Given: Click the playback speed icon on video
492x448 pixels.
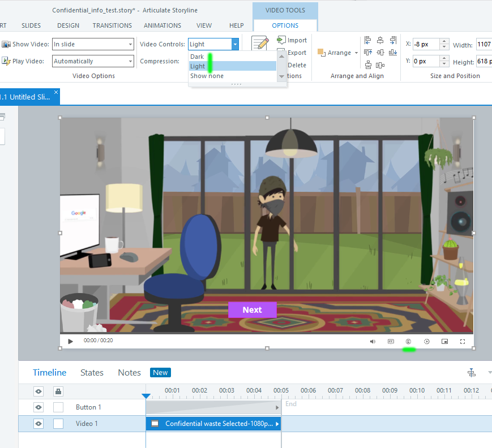Looking at the screenshot, I should (426, 341).
